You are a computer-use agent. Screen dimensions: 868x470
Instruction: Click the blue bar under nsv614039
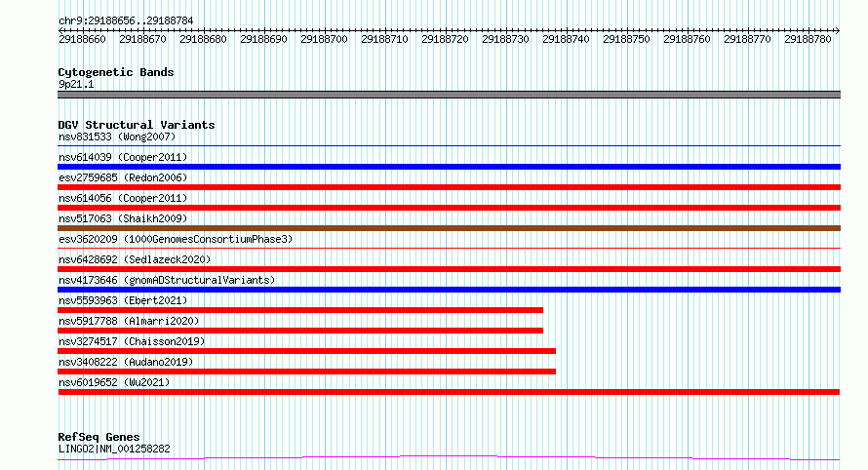449,167
